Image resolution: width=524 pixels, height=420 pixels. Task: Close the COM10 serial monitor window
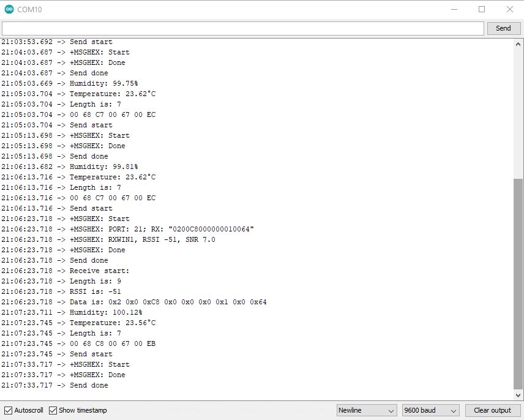[510, 9]
